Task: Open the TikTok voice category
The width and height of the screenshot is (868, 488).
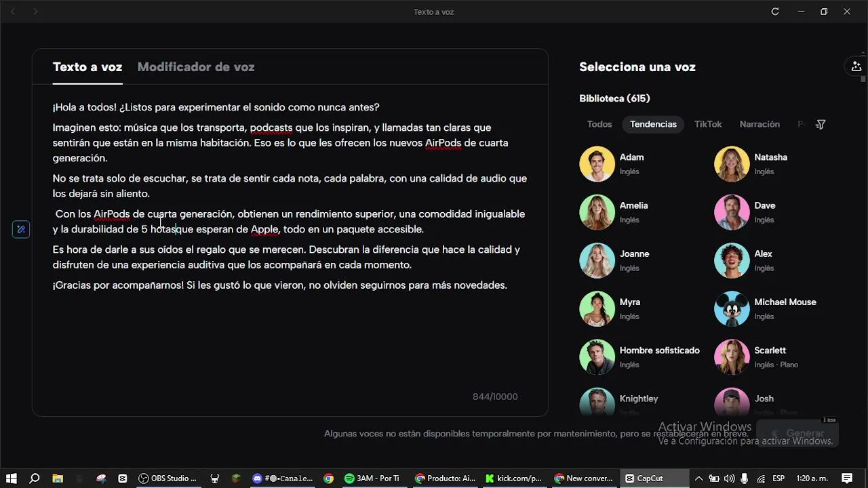Action: tap(708, 125)
